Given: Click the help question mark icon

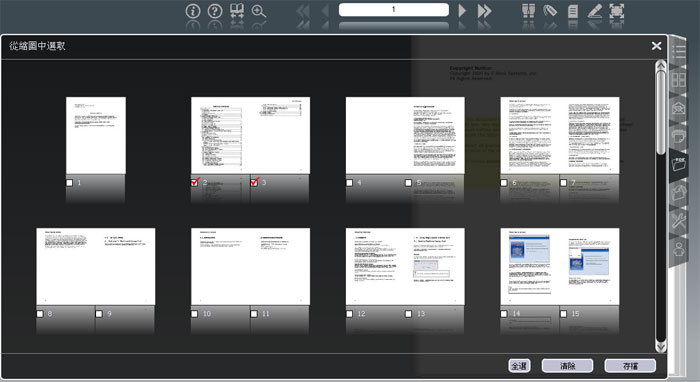Looking at the screenshot, I should (x=215, y=11).
